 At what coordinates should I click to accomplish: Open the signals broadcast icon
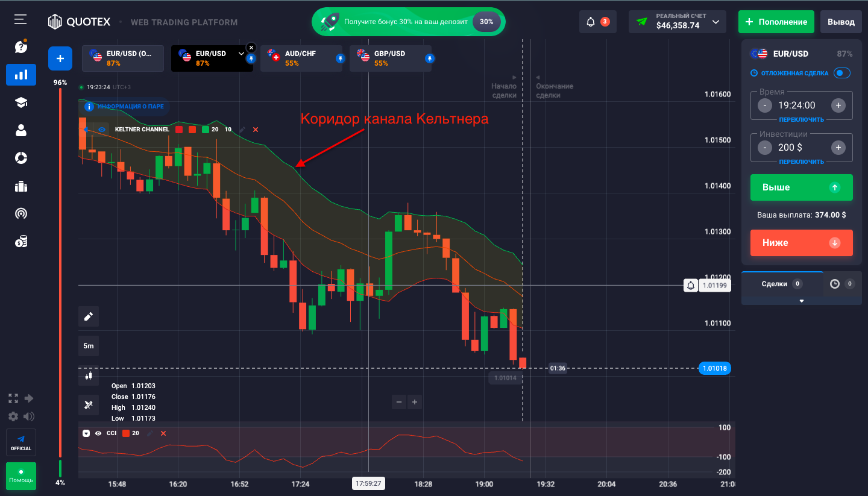click(21, 213)
